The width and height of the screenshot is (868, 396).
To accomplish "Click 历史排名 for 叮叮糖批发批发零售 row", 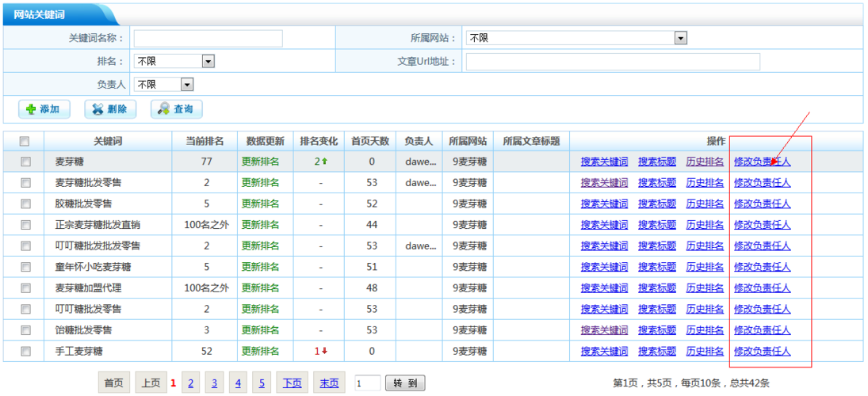I will pyautogui.click(x=705, y=246).
